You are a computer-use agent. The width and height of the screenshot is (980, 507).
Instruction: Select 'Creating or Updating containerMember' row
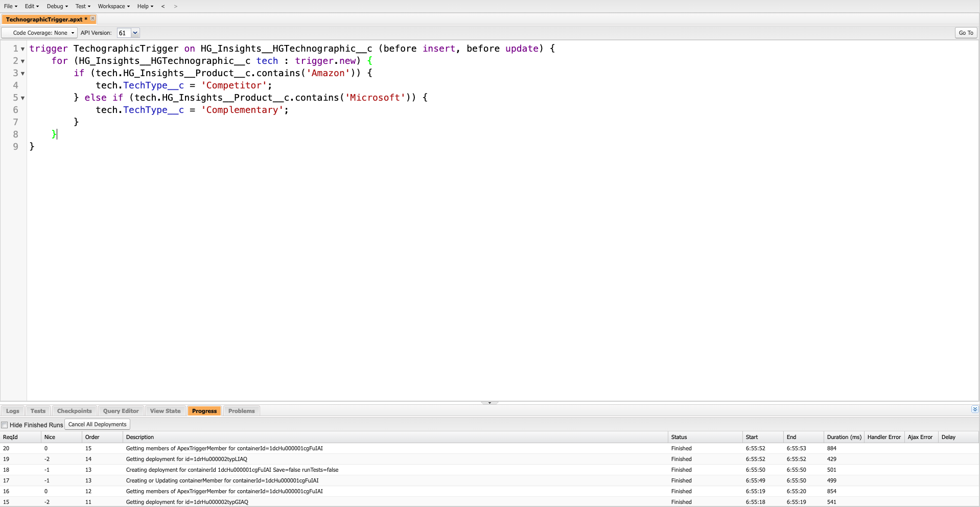click(x=489, y=480)
